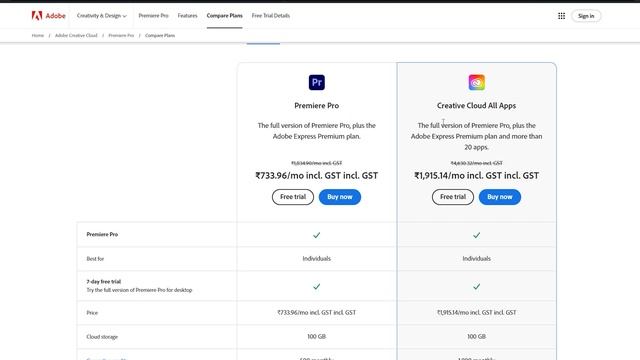Click the 7-day free trial row label
The height and width of the screenshot is (360, 640).
104,282
